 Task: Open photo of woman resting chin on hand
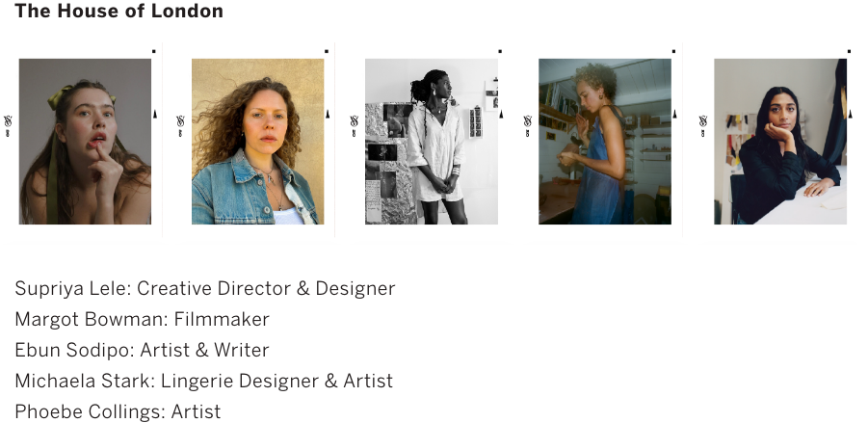coord(780,142)
